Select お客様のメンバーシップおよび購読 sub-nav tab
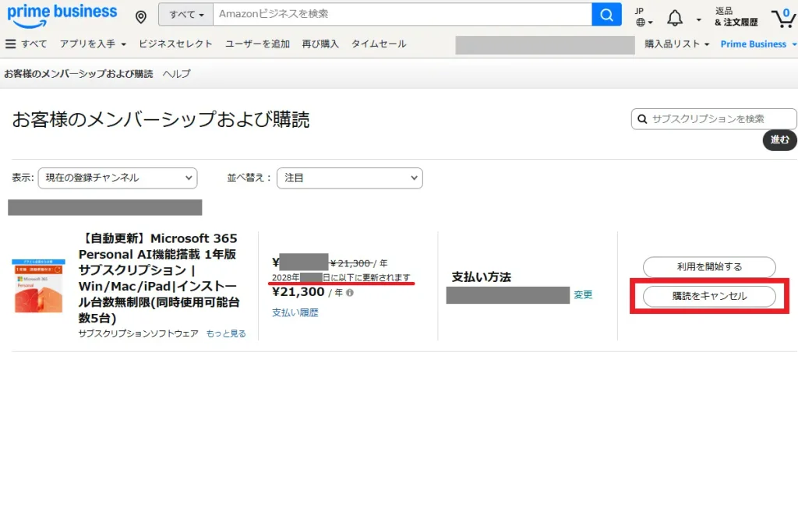Viewport: 798px width, 532px height. tap(79, 74)
